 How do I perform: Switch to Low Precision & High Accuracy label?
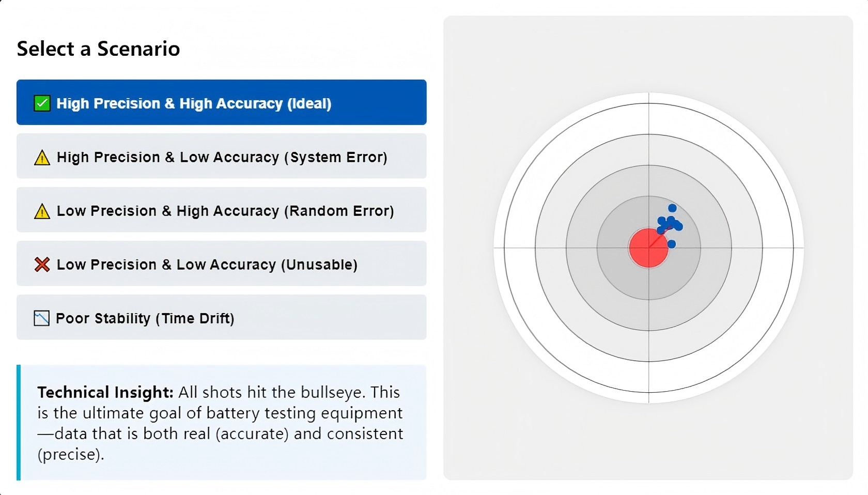click(225, 211)
